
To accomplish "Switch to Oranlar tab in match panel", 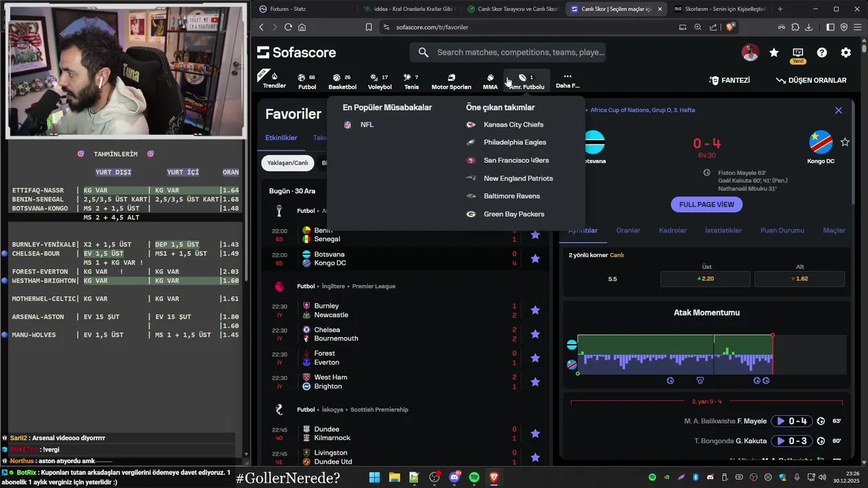I will (628, 230).
